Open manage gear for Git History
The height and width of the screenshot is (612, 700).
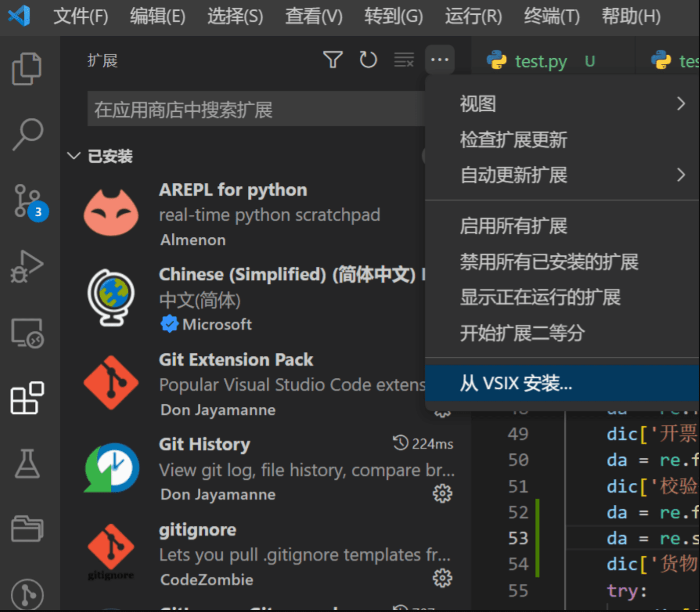tap(442, 494)
